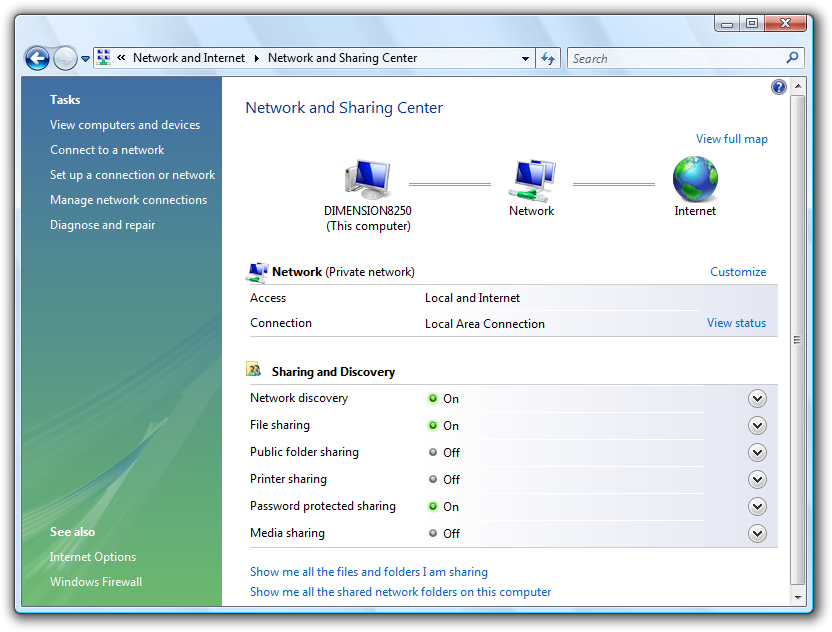Click View status for Local Area Connection
832x632 pixels.
tap(736, 323)
